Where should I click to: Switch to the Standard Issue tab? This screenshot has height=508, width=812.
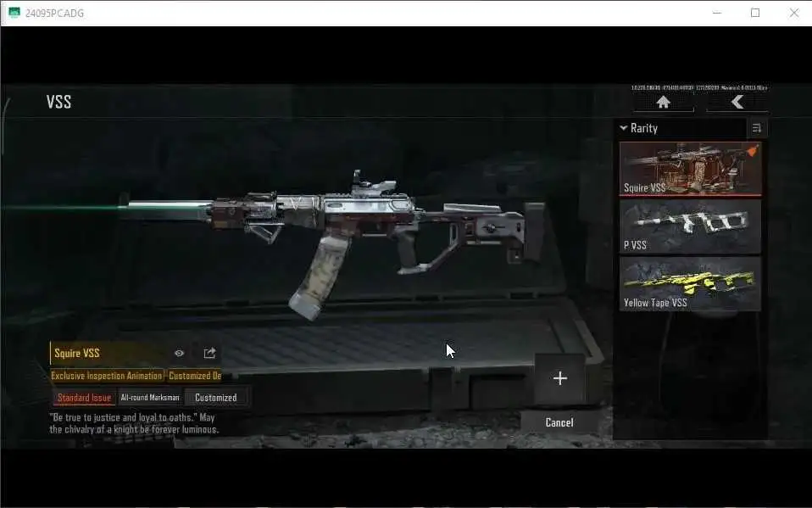[84, 398]
